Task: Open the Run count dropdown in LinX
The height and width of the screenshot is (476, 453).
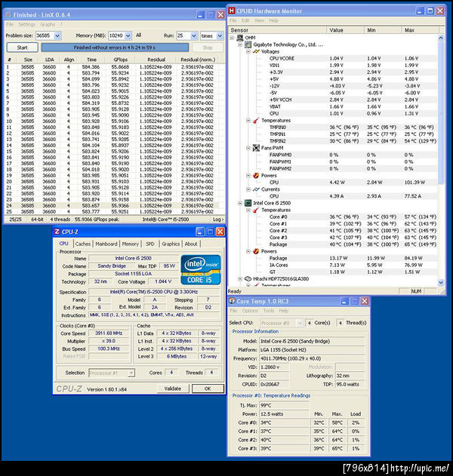Action: click(194, 35)
